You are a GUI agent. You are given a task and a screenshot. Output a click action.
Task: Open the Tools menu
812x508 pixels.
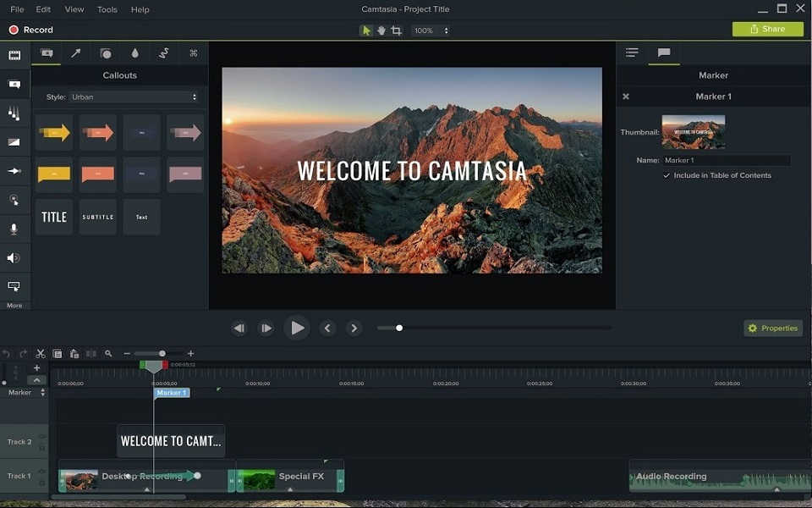107,9
